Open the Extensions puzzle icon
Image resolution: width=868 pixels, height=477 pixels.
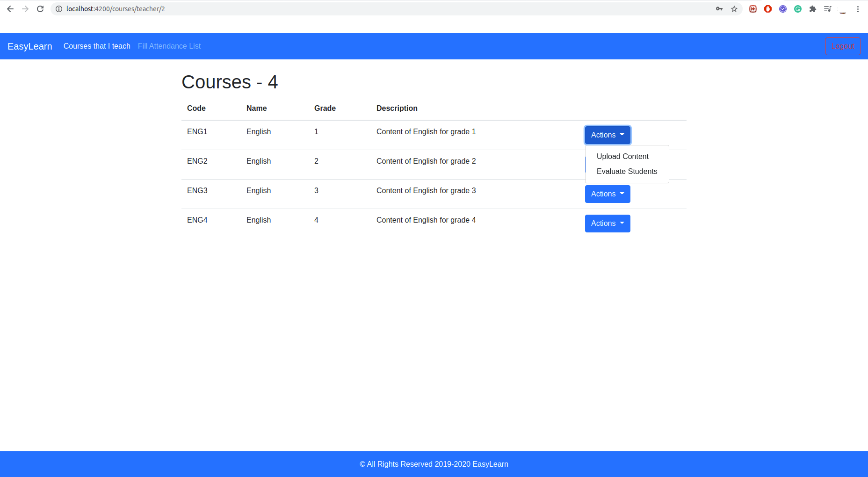pos(813,9)
